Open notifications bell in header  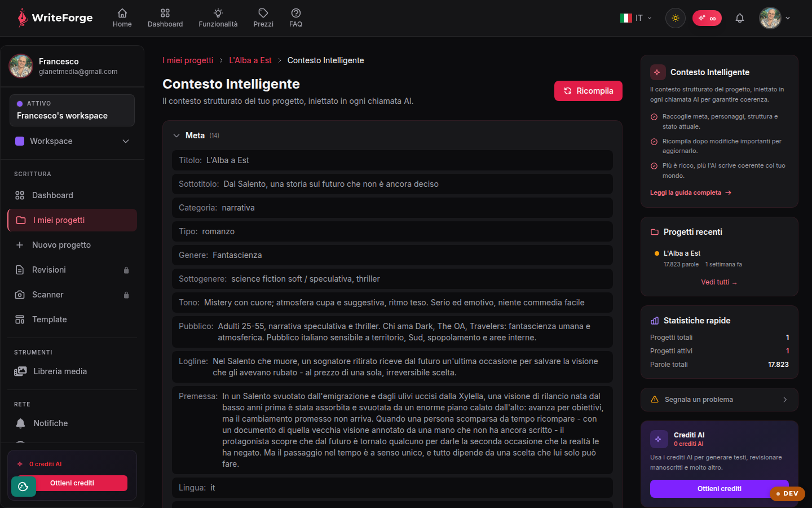click(x=740, y=18)
